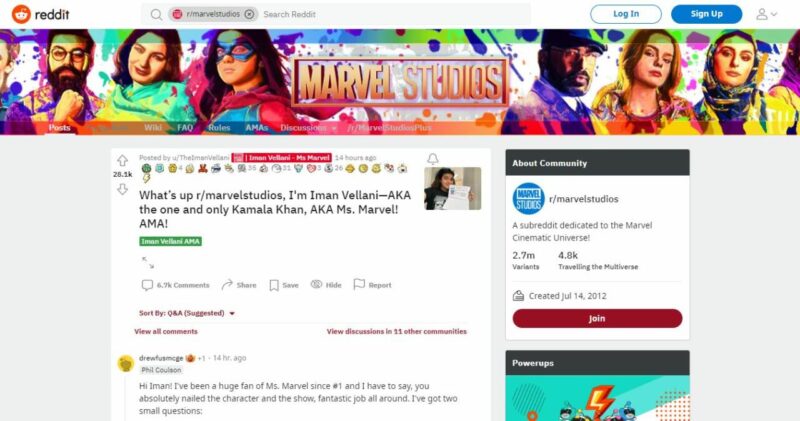Remove r/marvelstudios filter from search
The height and width of the screenshot is (421, 800).
[249, 14]
